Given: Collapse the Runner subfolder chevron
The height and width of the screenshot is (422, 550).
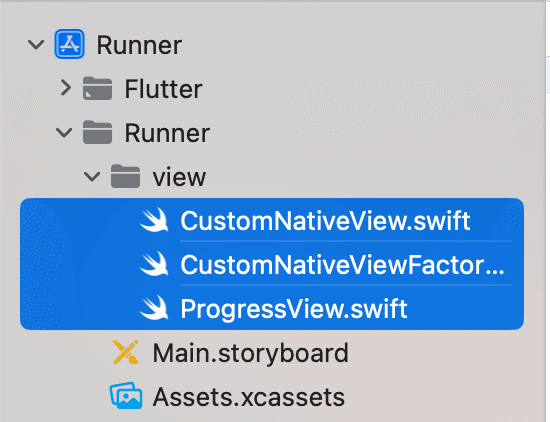Looking at the screenshot, I should click(x=64, y=133).
